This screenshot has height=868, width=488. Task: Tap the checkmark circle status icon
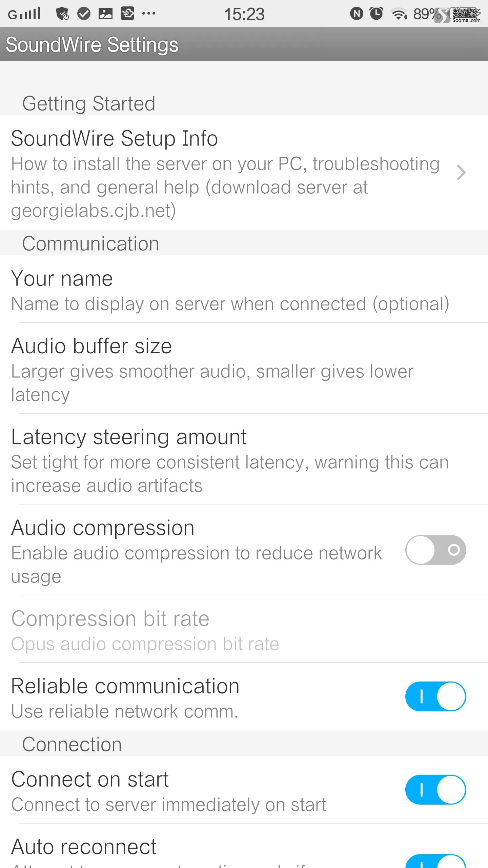(84, 14)
